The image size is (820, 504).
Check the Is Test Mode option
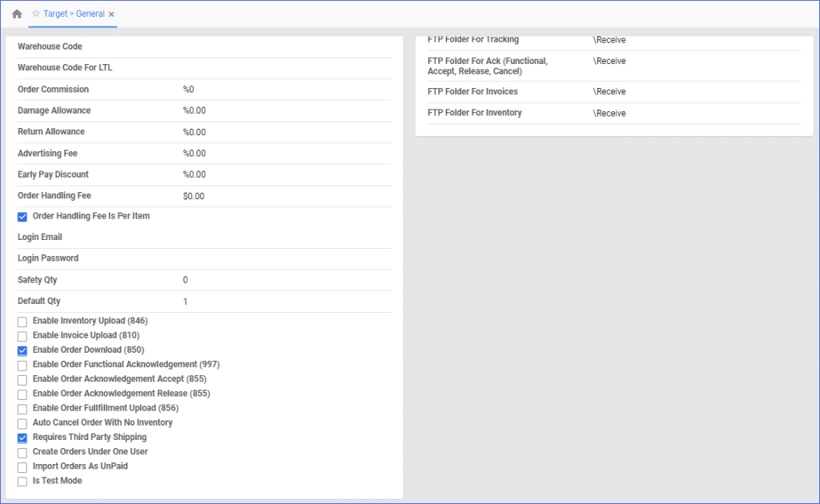pos(22,480)
